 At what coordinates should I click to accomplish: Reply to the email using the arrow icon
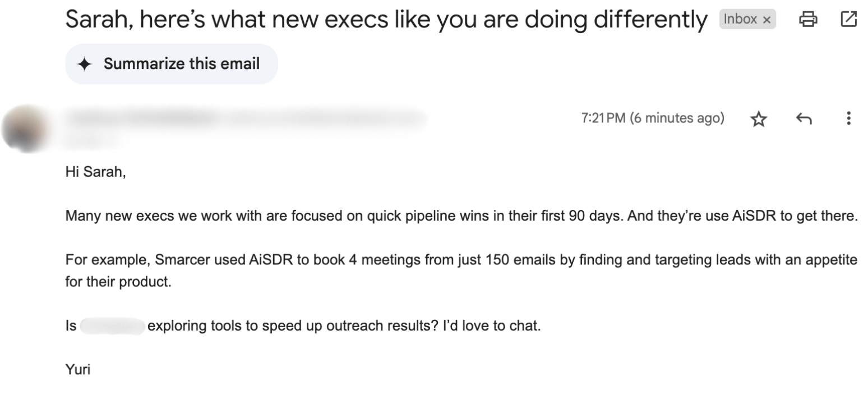coord(804,118)
